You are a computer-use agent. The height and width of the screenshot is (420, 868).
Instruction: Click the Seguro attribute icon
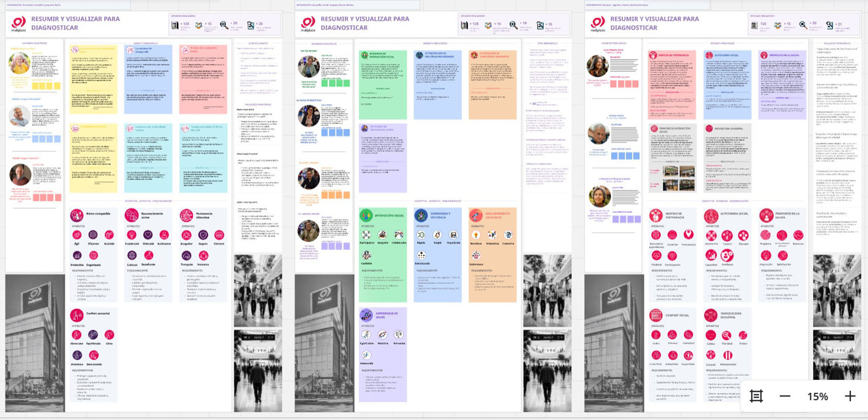coord(203,235)
